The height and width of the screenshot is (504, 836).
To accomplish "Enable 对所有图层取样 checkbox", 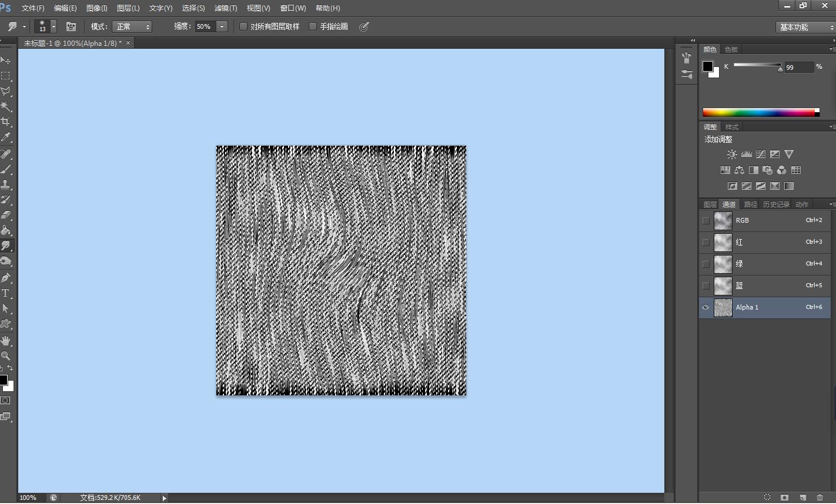I will [243, 26].
